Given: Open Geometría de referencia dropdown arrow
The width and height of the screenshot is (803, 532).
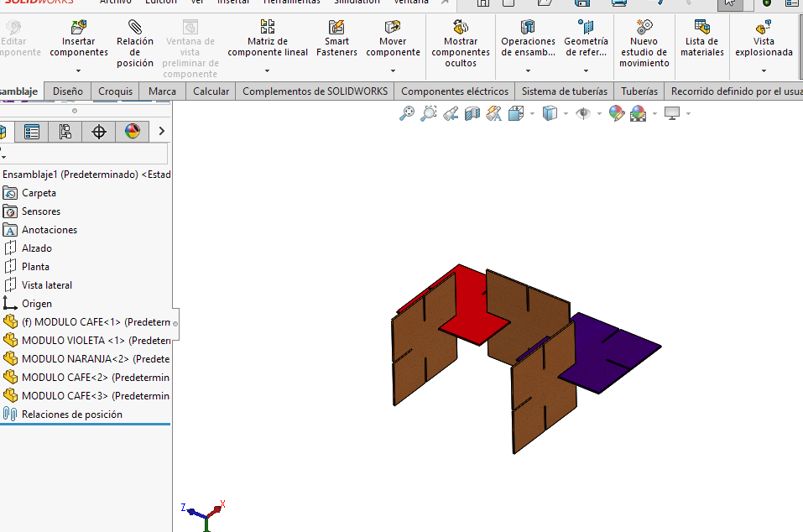Looking at the screenshot, I should (586, 70).
